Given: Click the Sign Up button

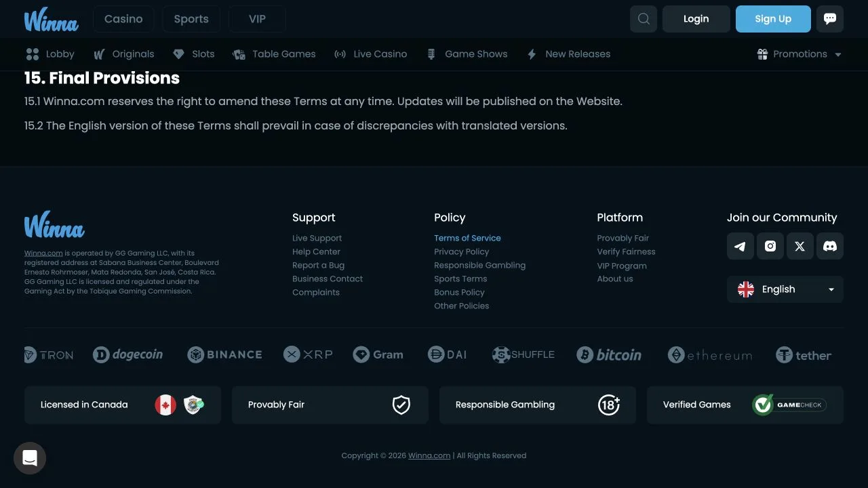Looking at the screenshot, I should pyautogui.click(x=773, y=19).
